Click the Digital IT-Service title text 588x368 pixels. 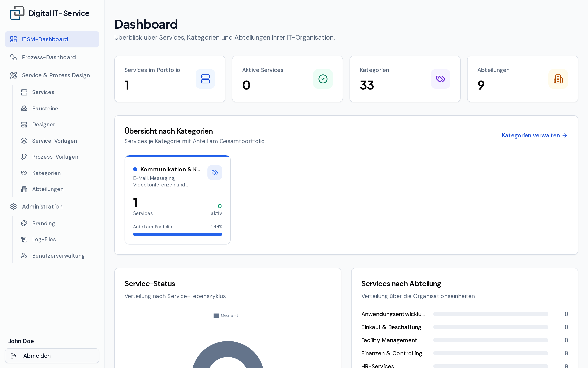point(59,13)
